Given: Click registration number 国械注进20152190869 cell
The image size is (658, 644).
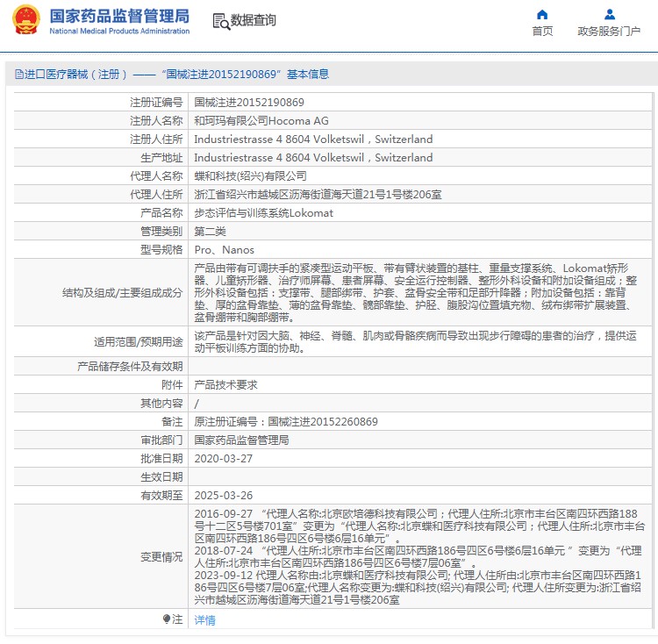Looking at the screenshot, I should (x=249, y=103).
